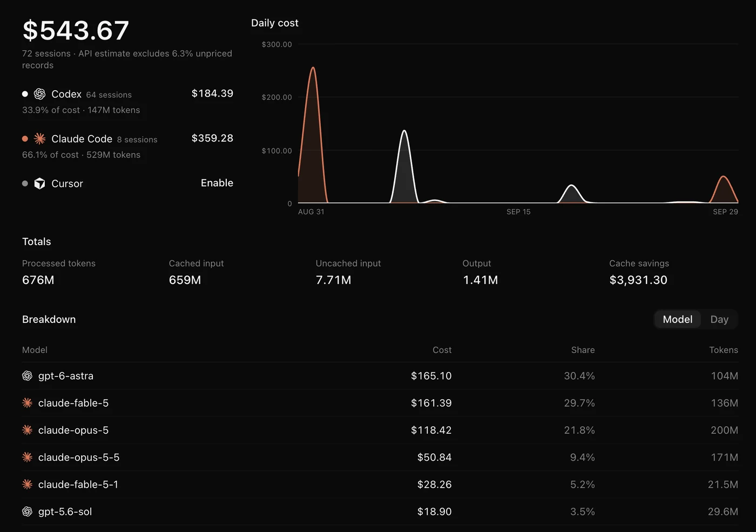Click the 29.7% share cell

tap(579, 403)
